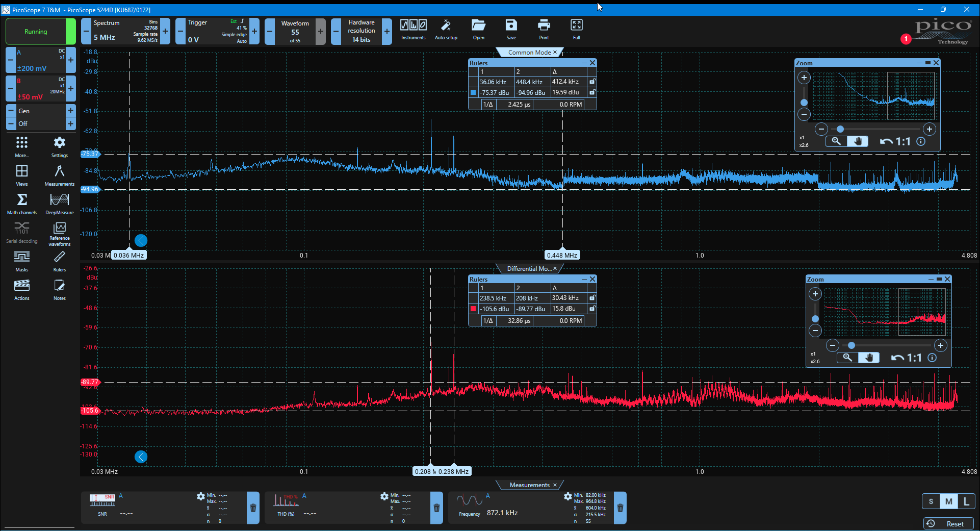The height and width of the screenshot is (531, 980).
Task: Open the Frequency measurement gear settings
Action: pyautogui.click(x=568, y=496)
